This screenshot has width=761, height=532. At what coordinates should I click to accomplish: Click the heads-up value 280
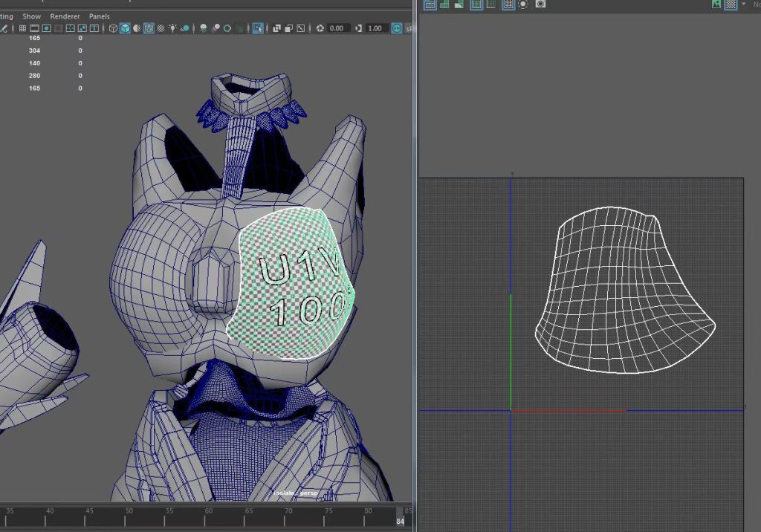tap(34, 76)
